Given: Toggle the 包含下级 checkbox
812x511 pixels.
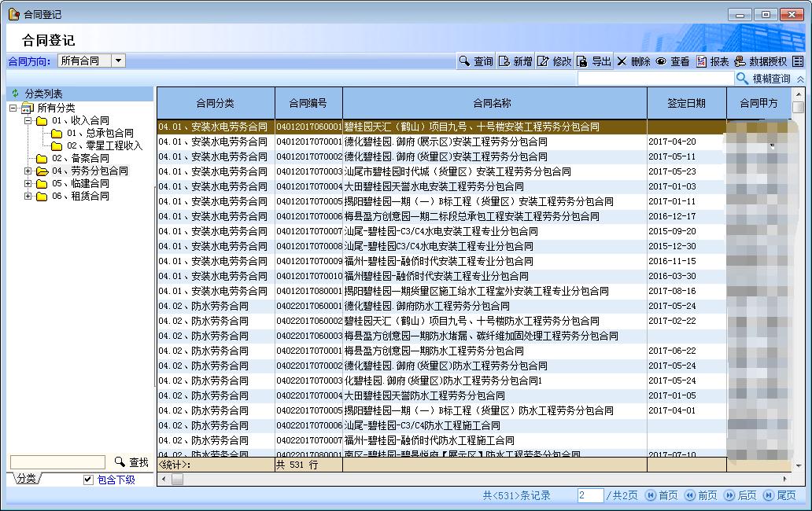Looking at the screenshot, I should [x=88, y=480].
